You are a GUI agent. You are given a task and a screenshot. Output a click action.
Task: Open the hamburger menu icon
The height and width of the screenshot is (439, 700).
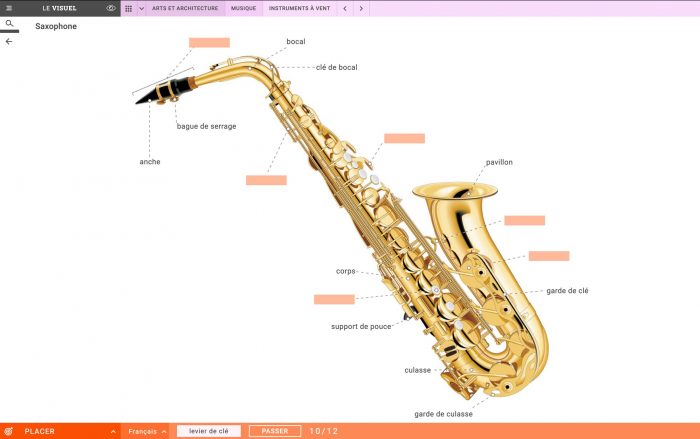pos(9,8)
